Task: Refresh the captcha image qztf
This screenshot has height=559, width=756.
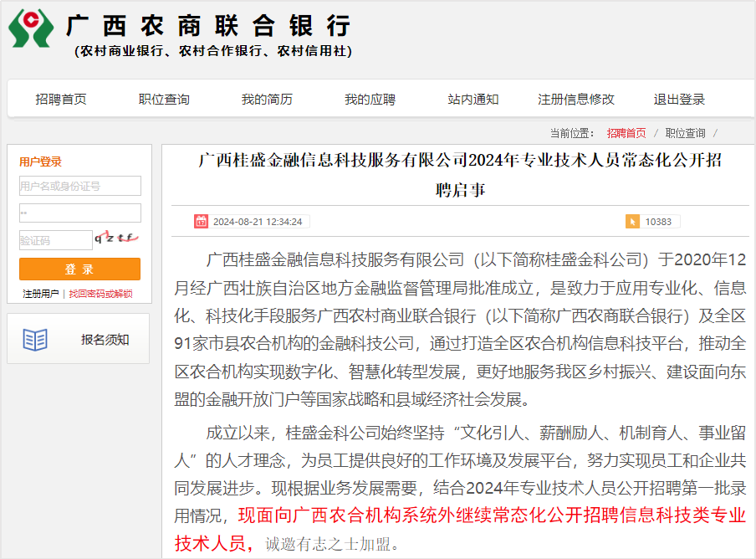Action: [116, 238]
